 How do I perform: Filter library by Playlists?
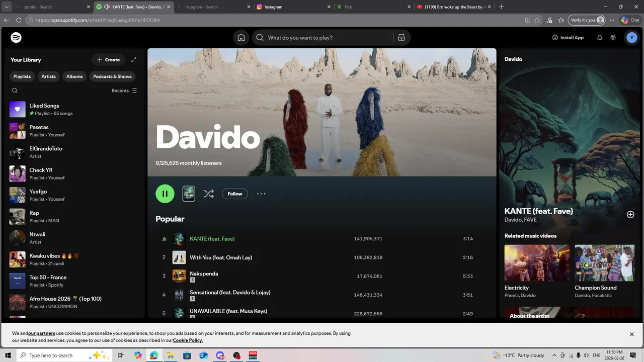tap(22, 76)
